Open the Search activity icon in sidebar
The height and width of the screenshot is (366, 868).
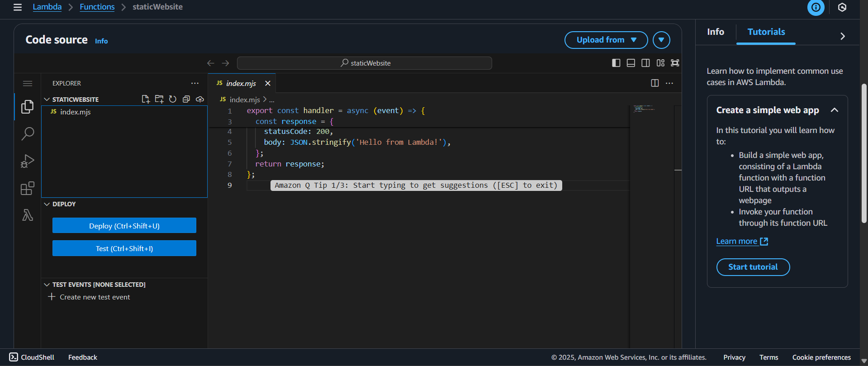pyautogui.click(x=28, y=134)
